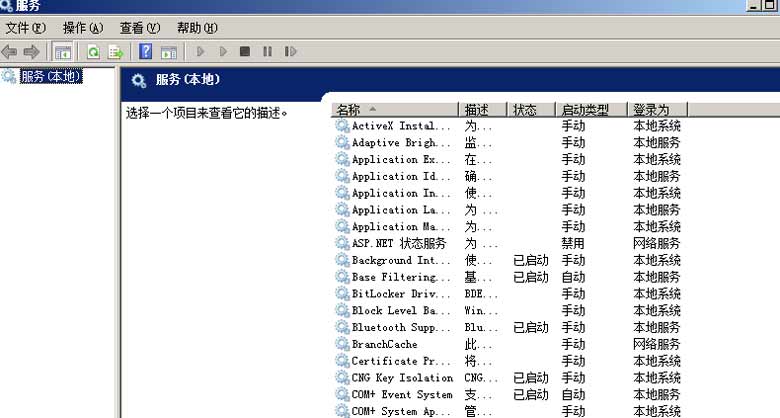Select the COM+ System Ap... service row

pos(508,411)
